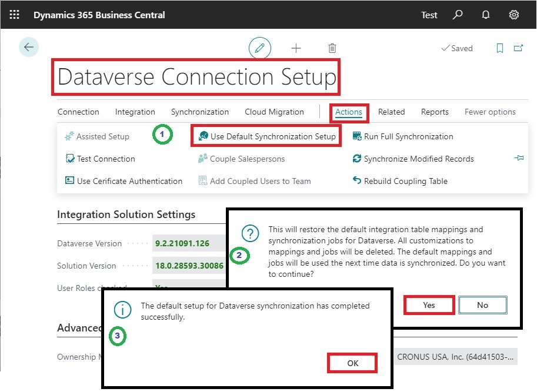
Task: Open the notifications bell
Action: [486, 15]
